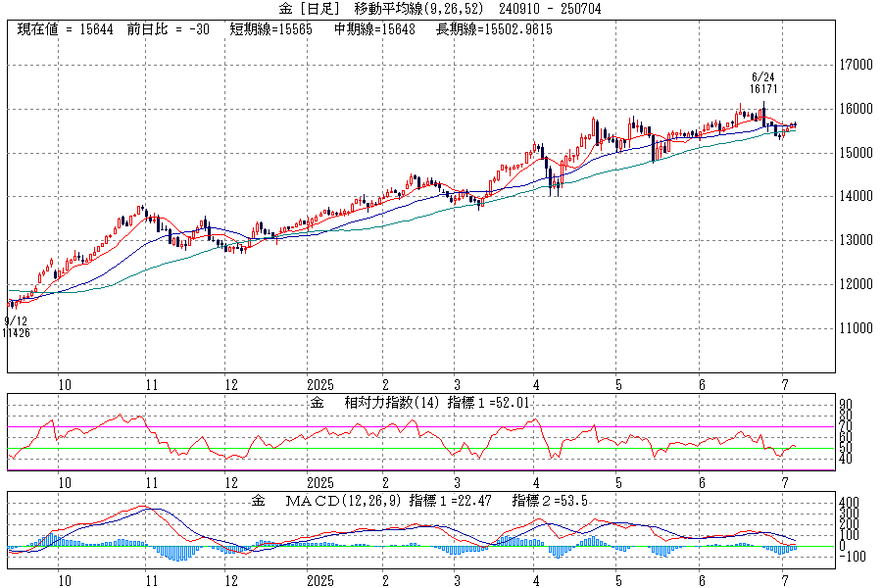Screen dimensions: 882x588
Task: Select the short-term line value '短期線=15565'
Action: click(x=270, y=29)
